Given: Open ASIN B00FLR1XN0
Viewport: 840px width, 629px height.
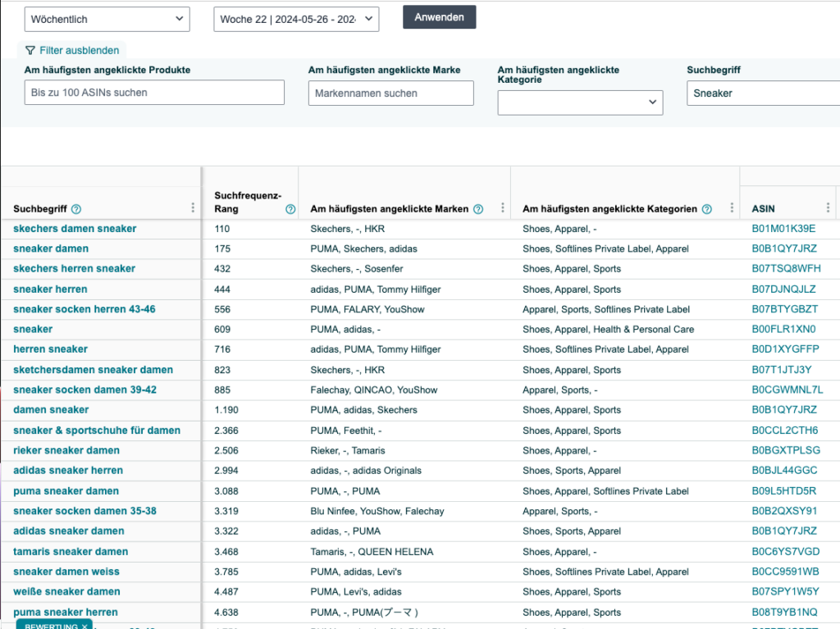Looking at the screenshot, I should click(x=783, y=330).
